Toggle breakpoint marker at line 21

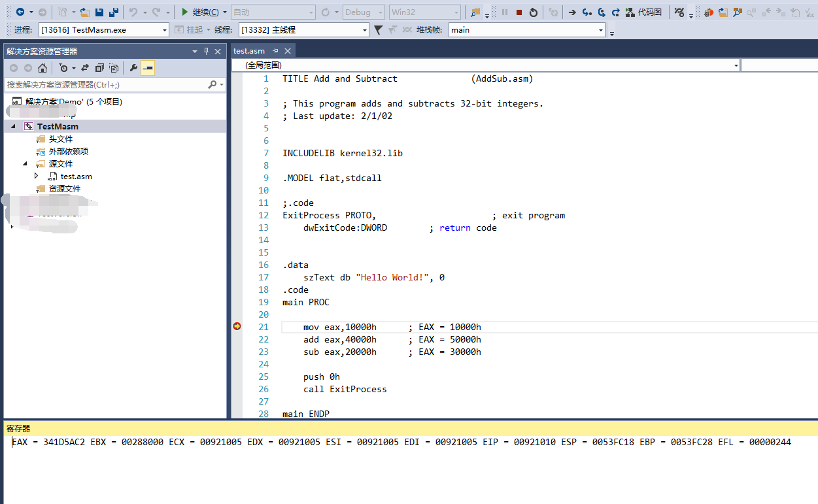pyautogui.click(x=237, y=327)
